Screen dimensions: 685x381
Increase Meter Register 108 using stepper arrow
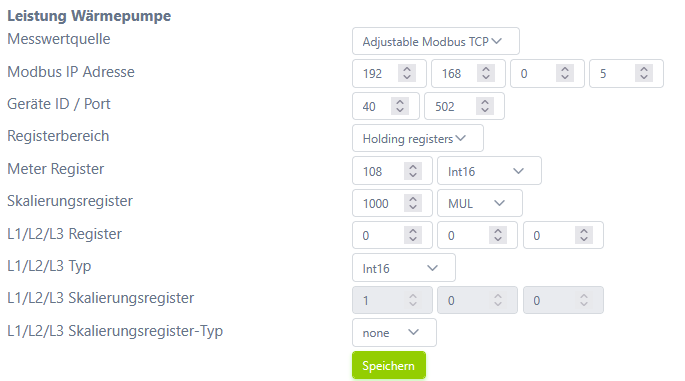[x=413, y=166]
